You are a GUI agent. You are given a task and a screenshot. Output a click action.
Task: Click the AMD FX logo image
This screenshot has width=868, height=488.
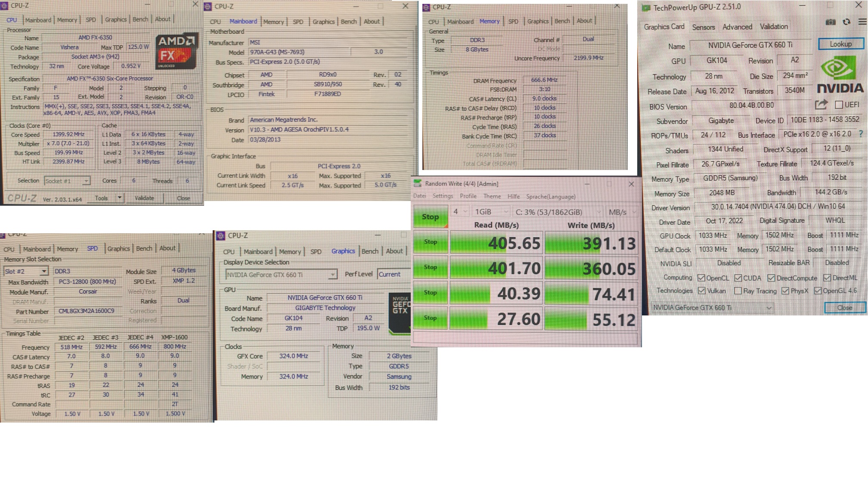[x=177, y=51]
